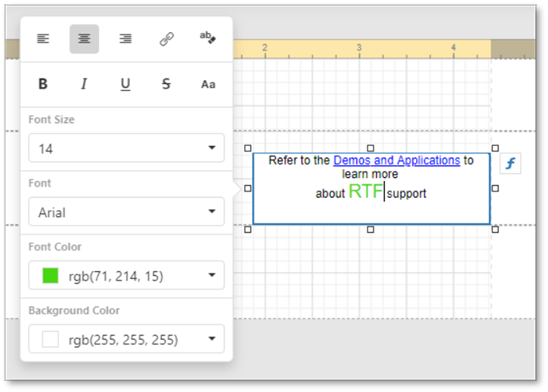Expand the Font dropdown showing Arial
The width and height of the screenshot is (548, 392).
(126, 212)
